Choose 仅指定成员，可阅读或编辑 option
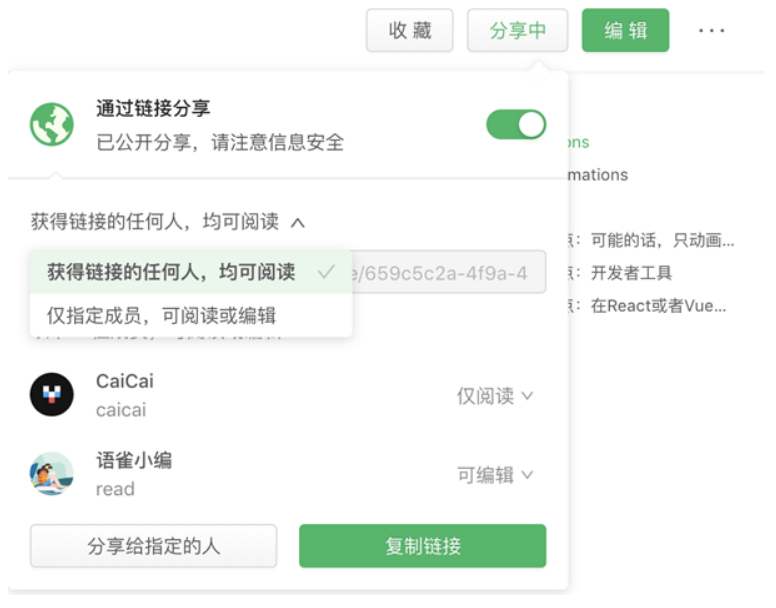Image resolution: width=776 pixels, height=608 pixels. point(191,315)
